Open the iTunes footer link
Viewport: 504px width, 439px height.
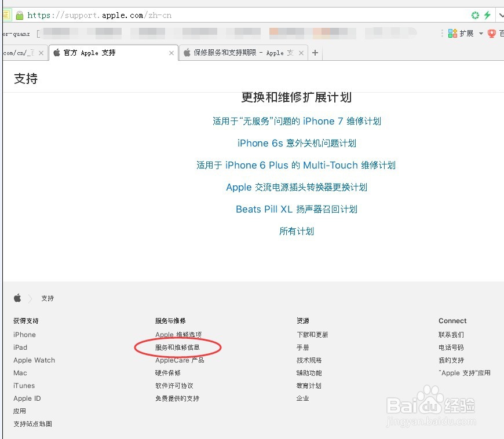(x=24, y=386)
